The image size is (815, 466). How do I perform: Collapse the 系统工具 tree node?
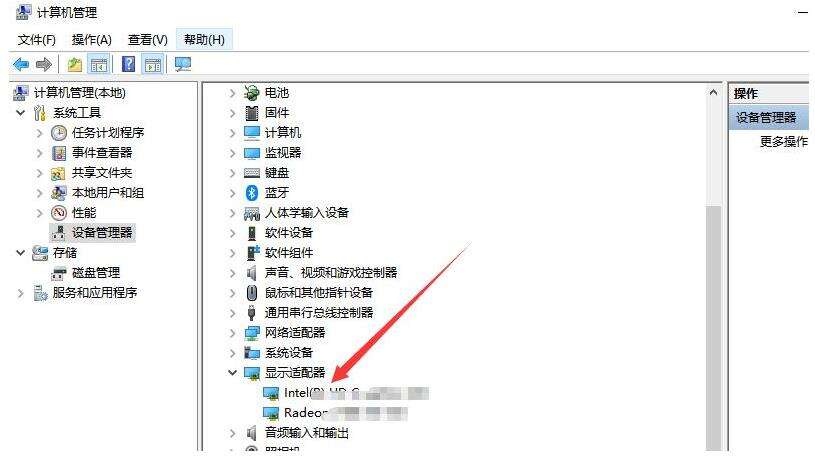click(x=20, y=112)
